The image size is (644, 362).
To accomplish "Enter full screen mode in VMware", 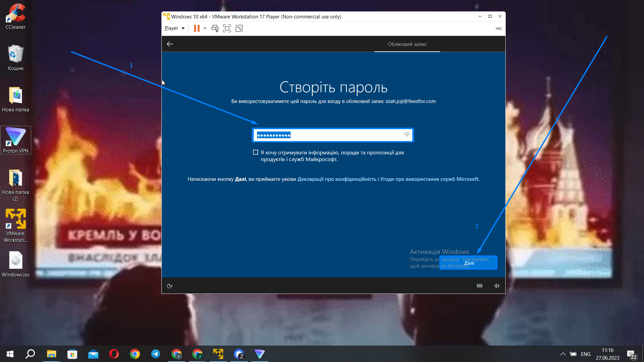I will click(227, 29).
